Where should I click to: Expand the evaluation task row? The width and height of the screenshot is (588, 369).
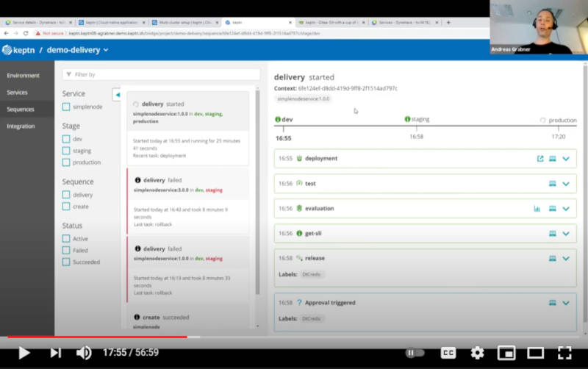(x=566, y=209)
